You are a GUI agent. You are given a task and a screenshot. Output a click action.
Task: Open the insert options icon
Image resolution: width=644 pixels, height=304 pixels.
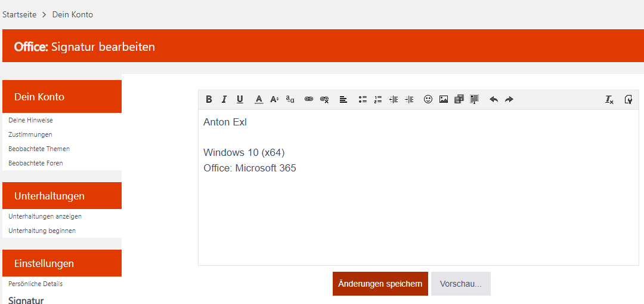[475, 99]
